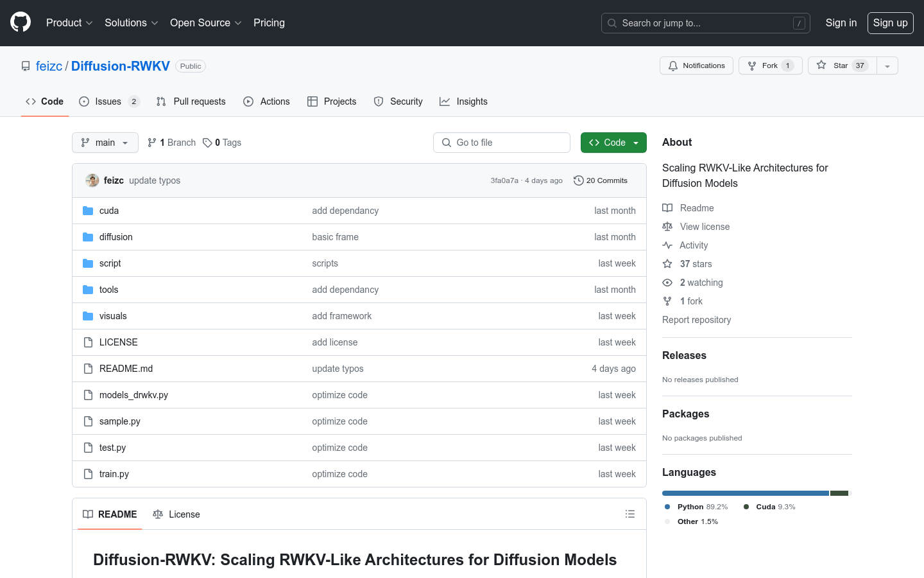Viewport: 924px width, 578px height.
Task: Click the Cuda segment of language bar
Action: pos(839,493)
